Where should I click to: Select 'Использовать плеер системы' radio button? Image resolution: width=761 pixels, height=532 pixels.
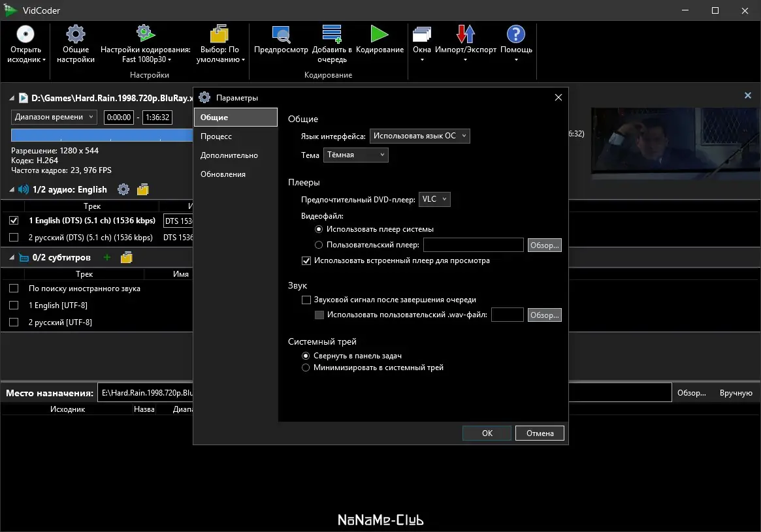click(319, 229)
